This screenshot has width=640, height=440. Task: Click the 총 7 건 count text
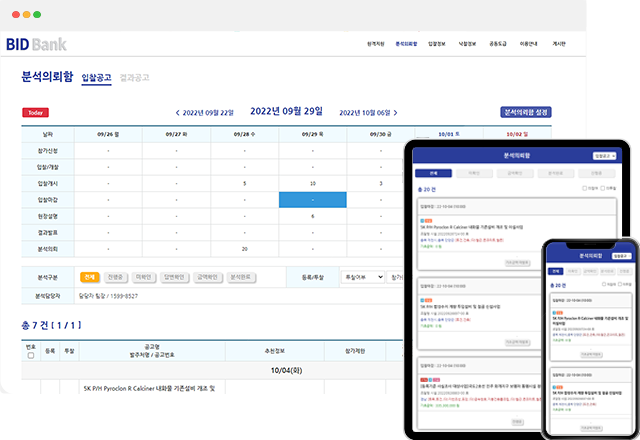click(51, 325)
